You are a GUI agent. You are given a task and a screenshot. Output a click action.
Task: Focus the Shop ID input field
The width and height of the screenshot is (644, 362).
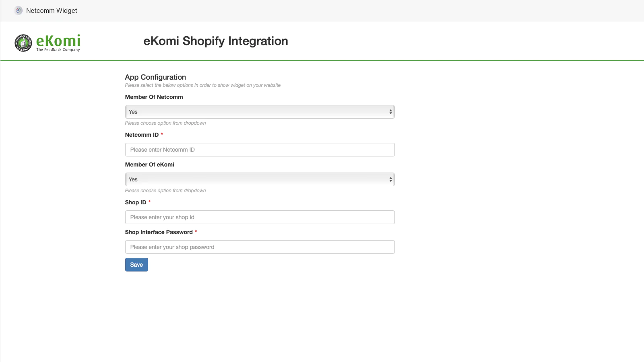tap(260, 217)
